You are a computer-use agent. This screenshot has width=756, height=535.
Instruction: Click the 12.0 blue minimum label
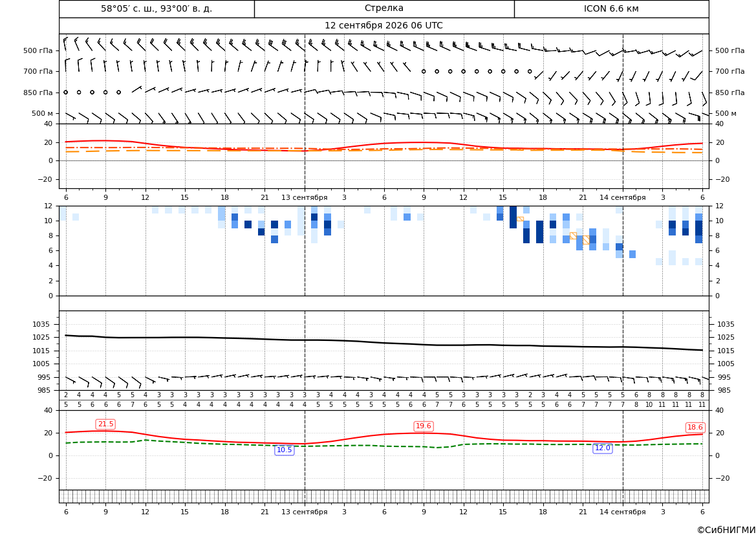click(x=602, y=448)
